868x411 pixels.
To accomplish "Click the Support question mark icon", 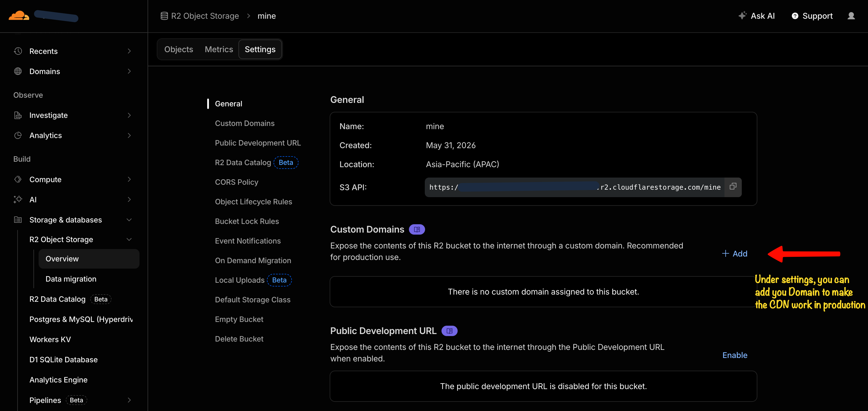I will (x=795, y=16).
